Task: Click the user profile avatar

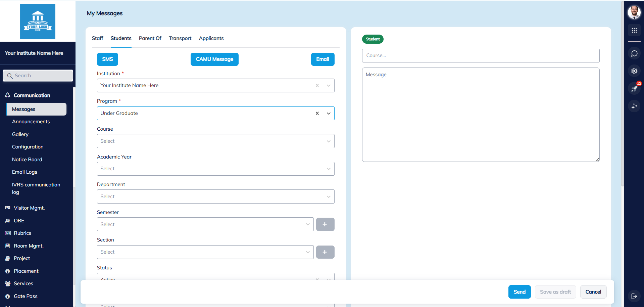Action: 634,12
